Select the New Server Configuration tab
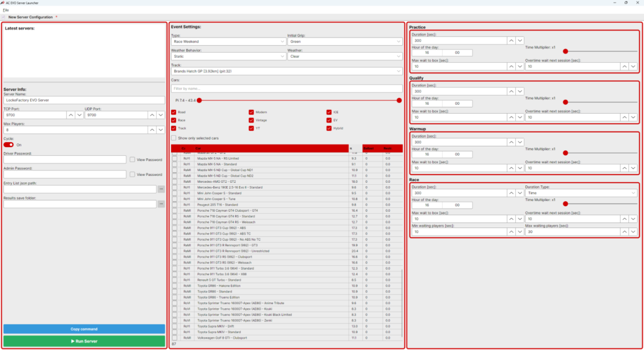 pyautogui.click(x=30, y=17)
